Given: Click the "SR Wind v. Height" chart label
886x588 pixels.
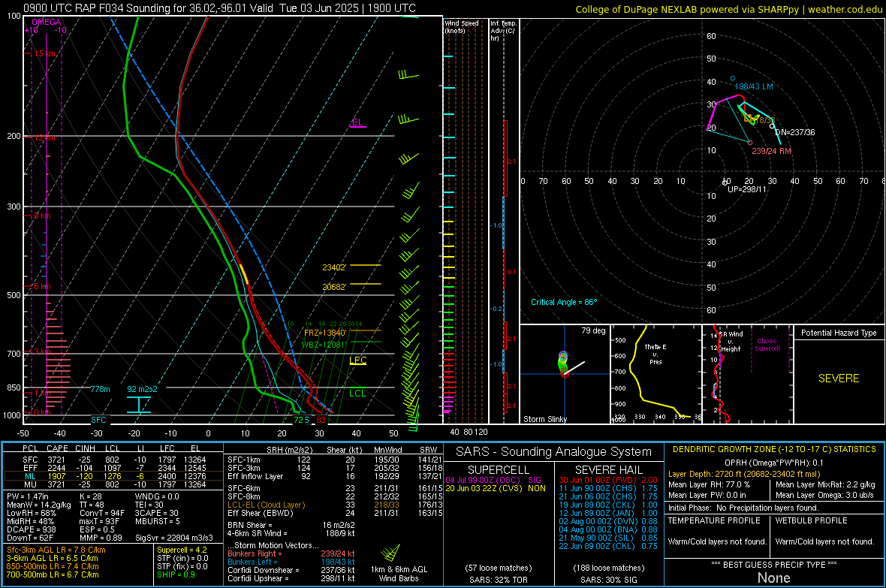Looking at the screenshot, I should (x=731, y=342).
